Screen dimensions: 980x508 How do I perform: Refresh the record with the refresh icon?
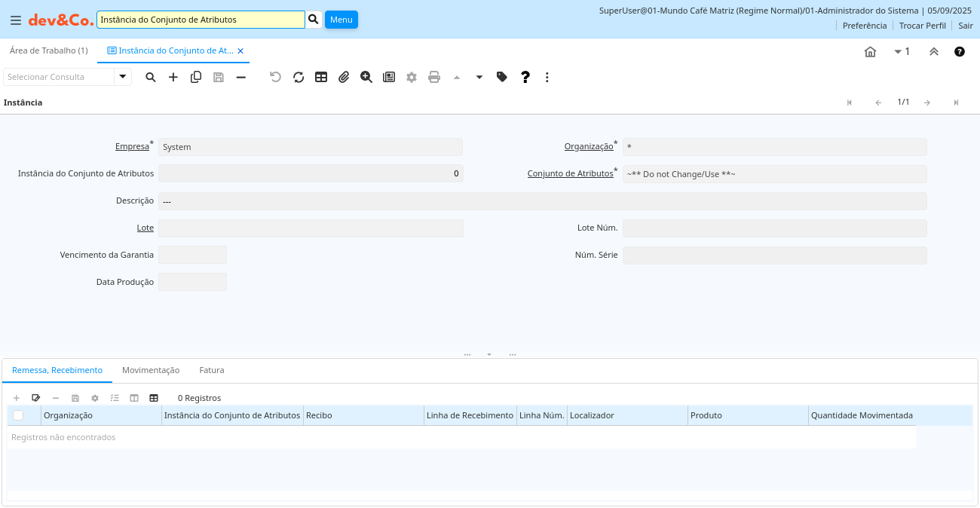click(299, 77)
